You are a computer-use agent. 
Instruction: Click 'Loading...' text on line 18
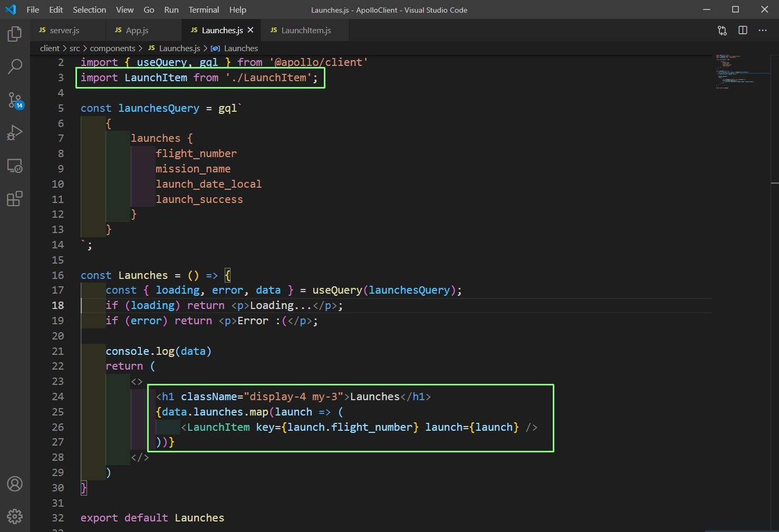point(281,305)
